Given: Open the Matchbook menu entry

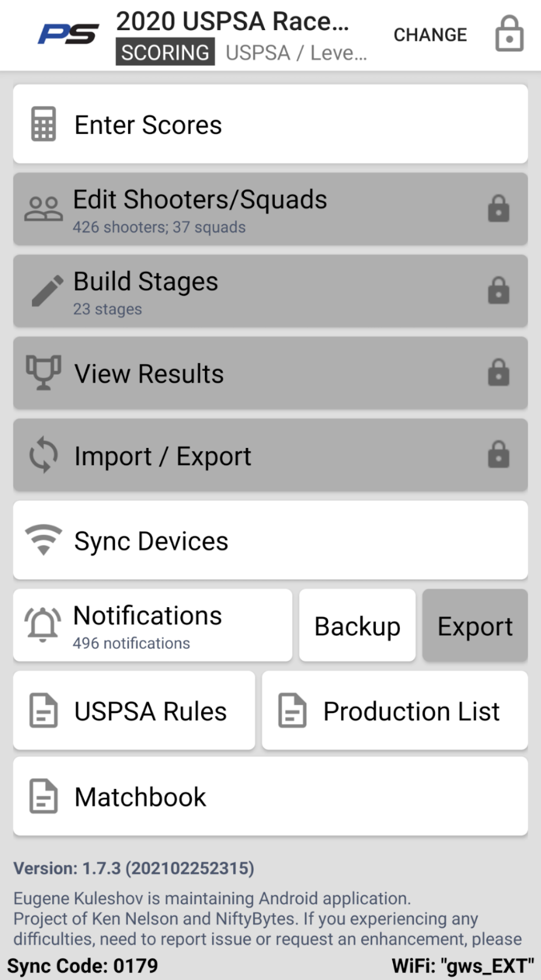Looking at the screenshot, I should (x=270, y=796).
